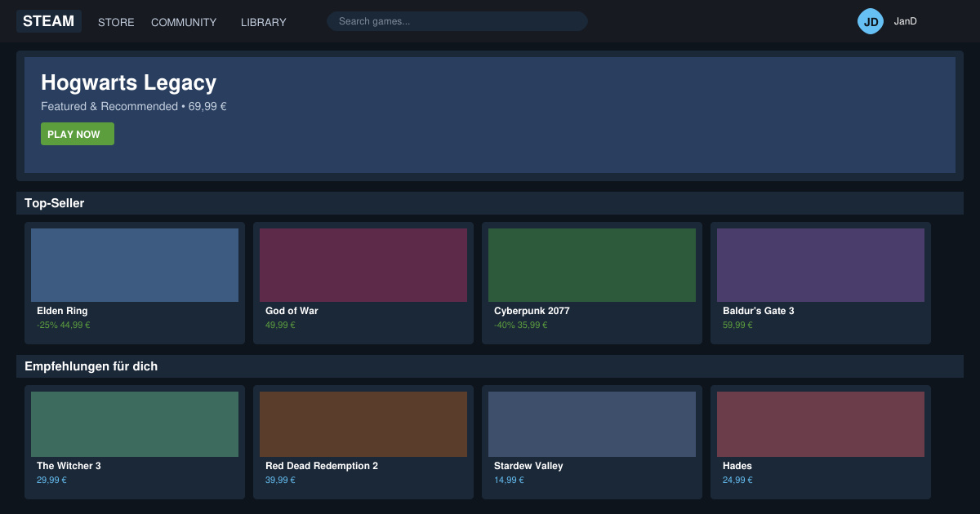
Task: Click the 29,99 € price
Action: click(x=51, y=480)
